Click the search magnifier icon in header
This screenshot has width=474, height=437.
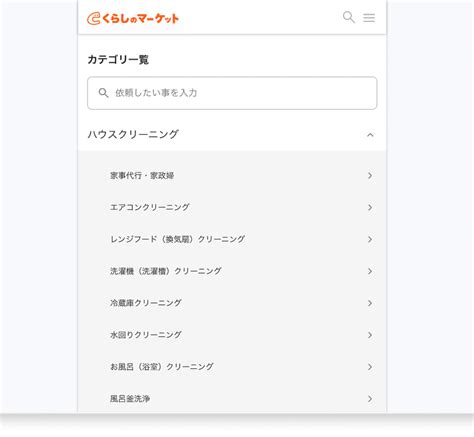349,17
